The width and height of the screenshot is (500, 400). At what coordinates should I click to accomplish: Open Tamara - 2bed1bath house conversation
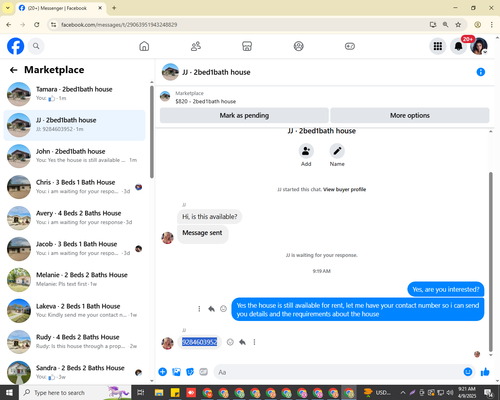click(74, 94)
